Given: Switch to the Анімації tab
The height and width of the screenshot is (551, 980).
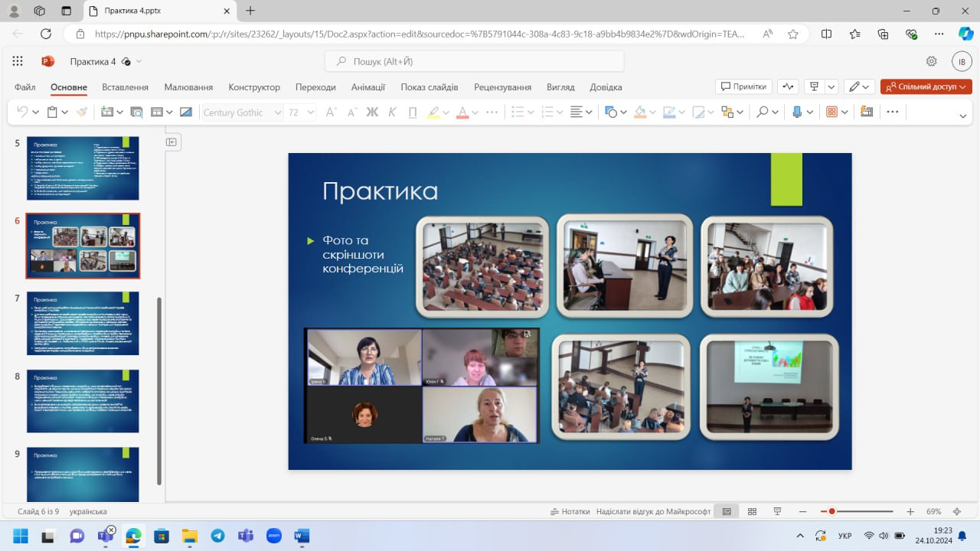Looking at the screenshot, I should click(x=368, y=87).
